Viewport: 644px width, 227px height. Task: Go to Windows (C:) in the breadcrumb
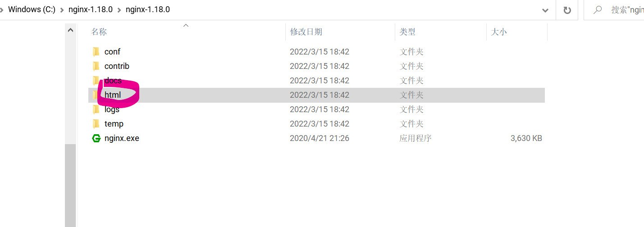pos(32,9)
